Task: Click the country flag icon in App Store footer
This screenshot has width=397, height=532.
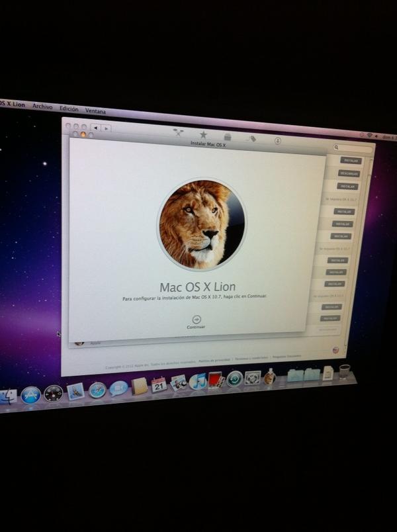Action: [x=335, y=350]
